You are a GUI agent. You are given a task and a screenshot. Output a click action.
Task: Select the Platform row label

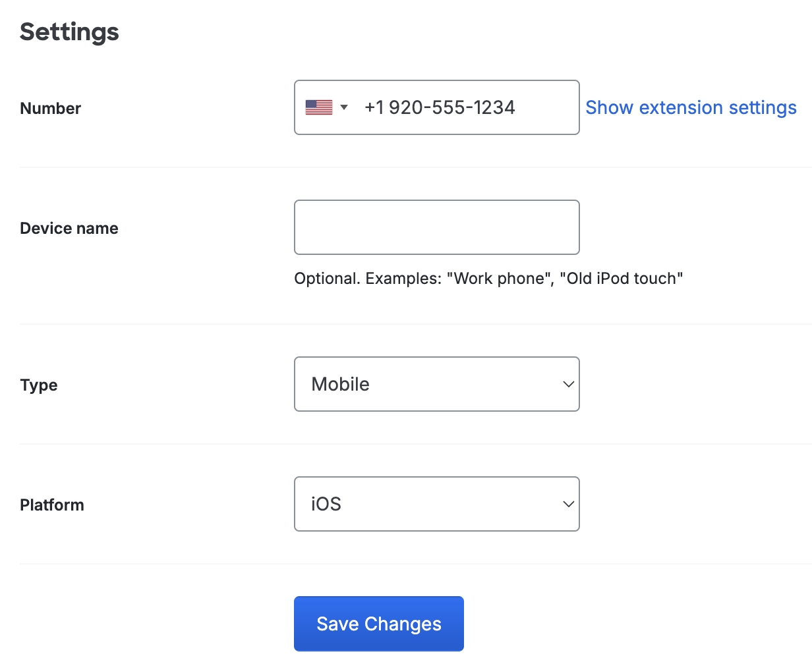[52, 505]
